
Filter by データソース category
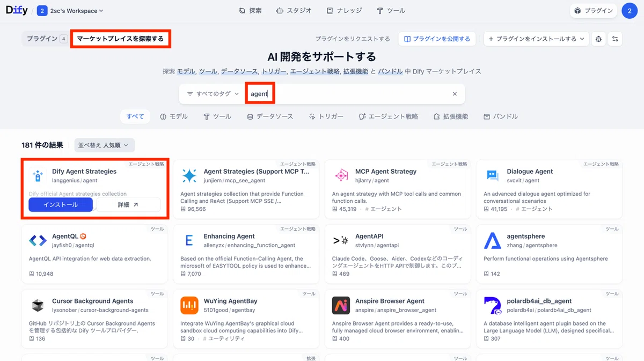pyautogui.click(x=270, y=116)
